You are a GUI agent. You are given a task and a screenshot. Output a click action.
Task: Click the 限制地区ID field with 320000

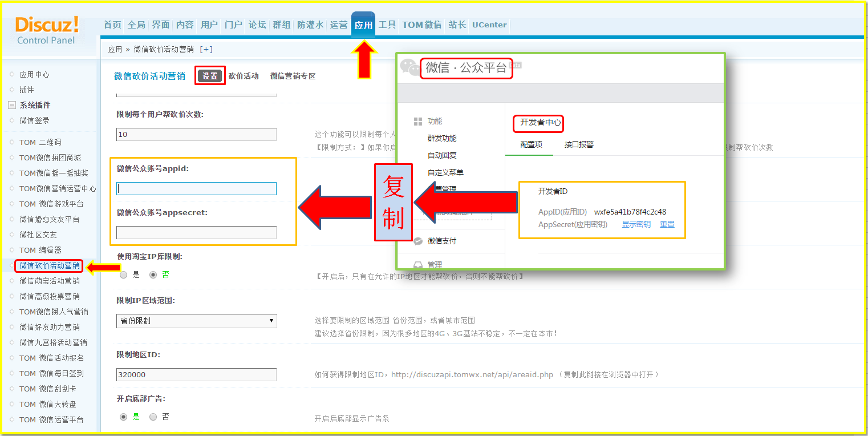tap(197, 374)
